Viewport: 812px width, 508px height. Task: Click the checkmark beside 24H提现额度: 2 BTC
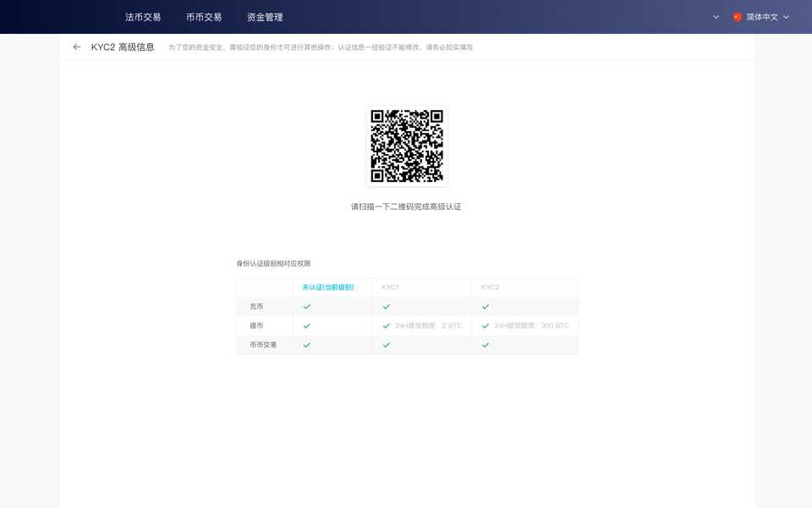pyautogui.click(x=387, y=326)
